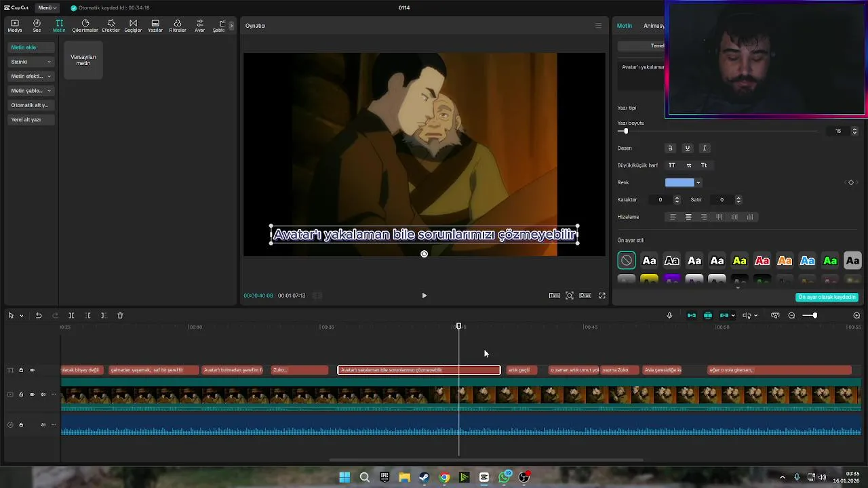Choose the red Aa preset style

pyautogui.click(x=762, y=260)
